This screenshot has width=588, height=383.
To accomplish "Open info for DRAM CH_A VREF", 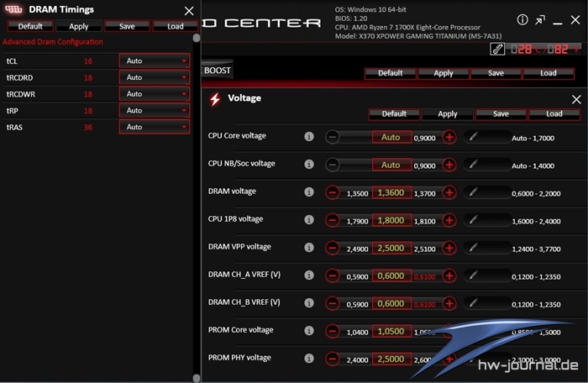I will [309, 275].
